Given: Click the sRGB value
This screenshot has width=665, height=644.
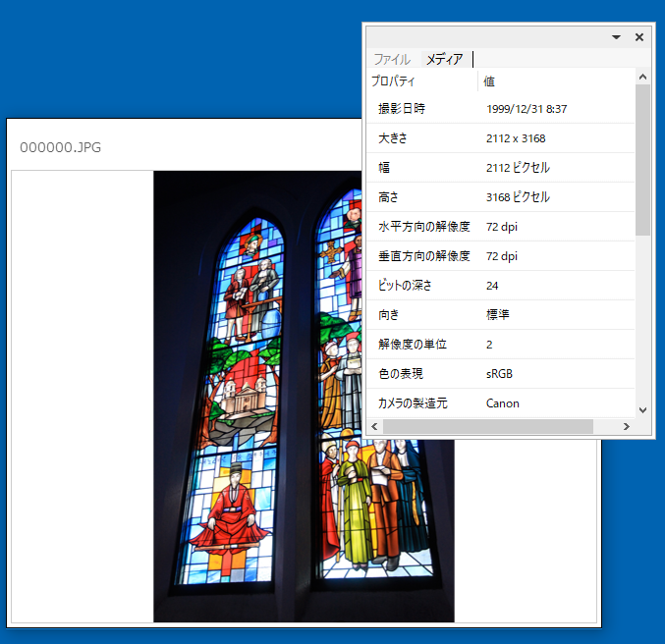Looking at the screenshot, I should point(499,374).
